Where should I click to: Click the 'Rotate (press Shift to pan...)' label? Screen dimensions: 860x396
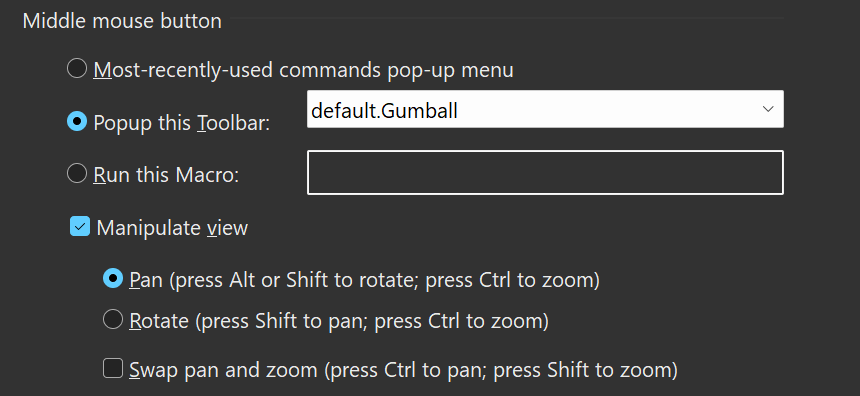pos(339,321)
